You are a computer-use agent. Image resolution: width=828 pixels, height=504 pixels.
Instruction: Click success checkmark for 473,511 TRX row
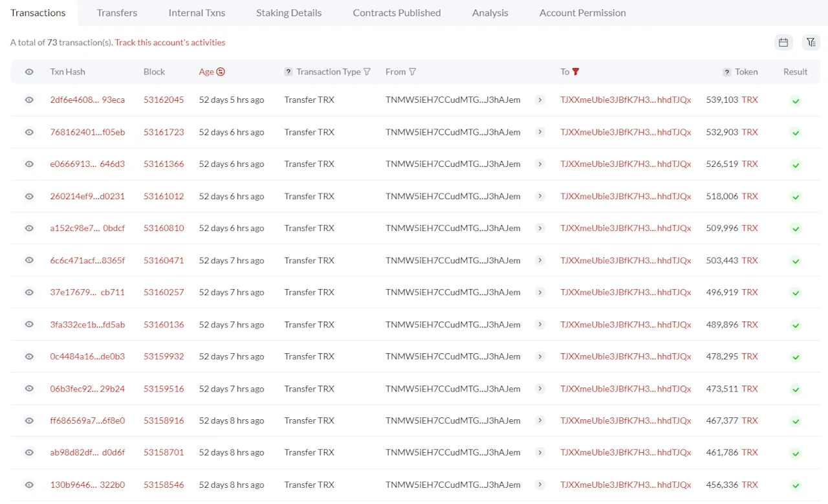coord(796,389)
